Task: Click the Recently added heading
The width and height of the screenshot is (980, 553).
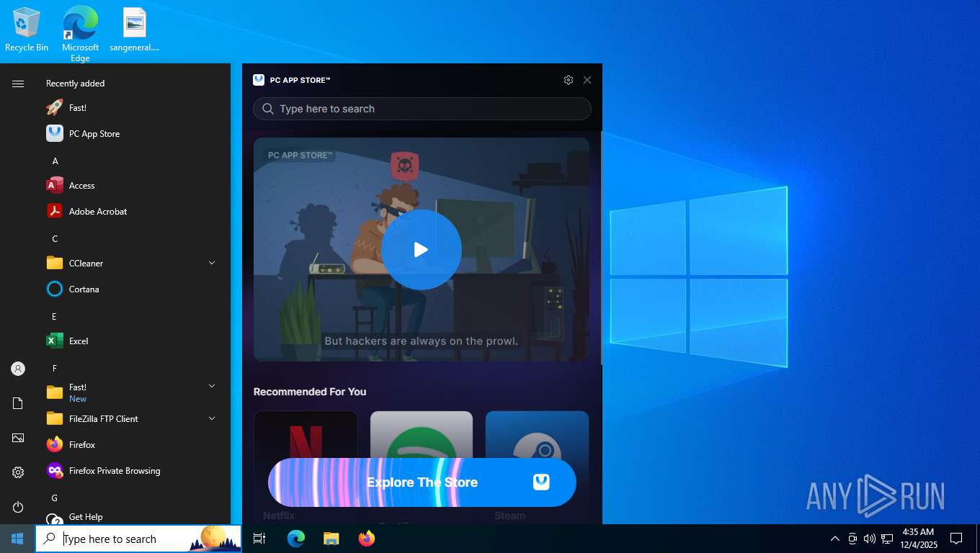Action: click(75, 84)
